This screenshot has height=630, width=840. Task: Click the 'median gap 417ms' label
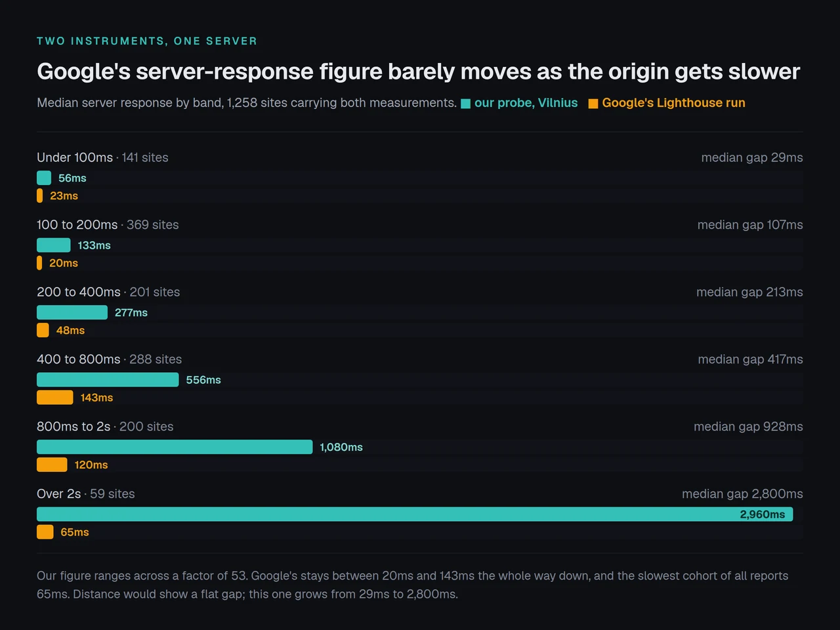coord(750,359)
